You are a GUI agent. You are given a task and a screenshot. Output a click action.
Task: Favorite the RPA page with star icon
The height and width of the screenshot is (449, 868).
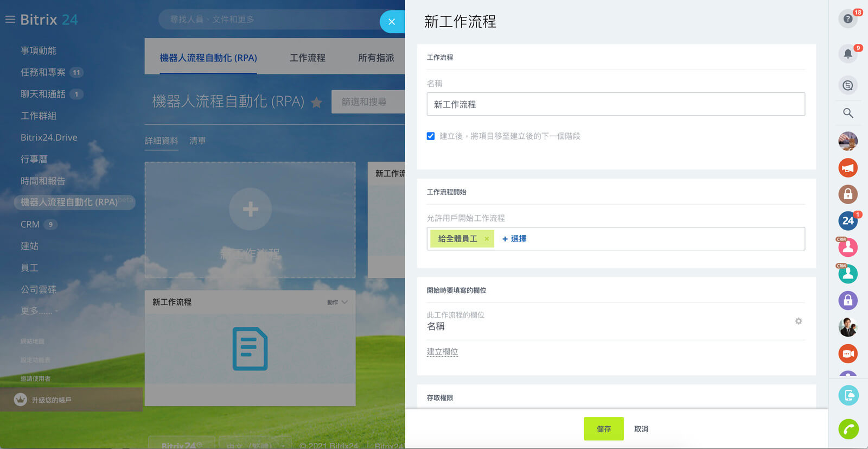(317, 102)
